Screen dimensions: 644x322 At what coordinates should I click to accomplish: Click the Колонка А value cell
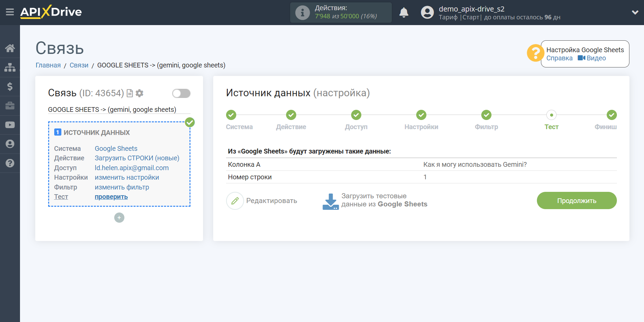[475, 164]
